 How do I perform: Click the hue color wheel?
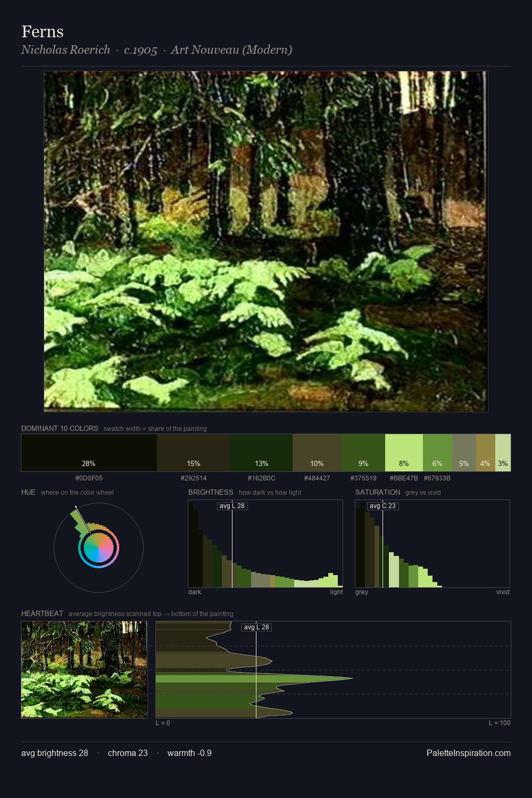(x=98, y=547)
